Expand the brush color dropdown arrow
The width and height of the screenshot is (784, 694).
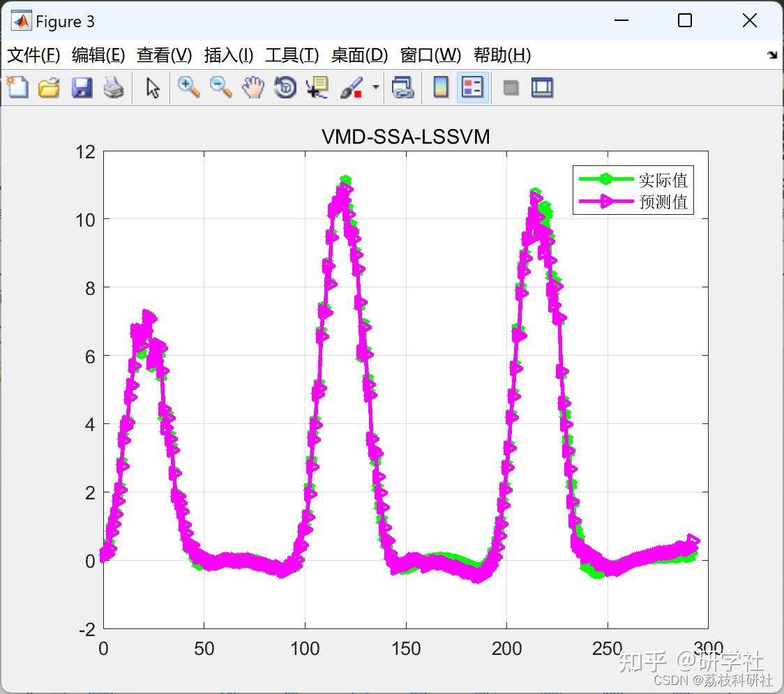(x=376, y=87)
